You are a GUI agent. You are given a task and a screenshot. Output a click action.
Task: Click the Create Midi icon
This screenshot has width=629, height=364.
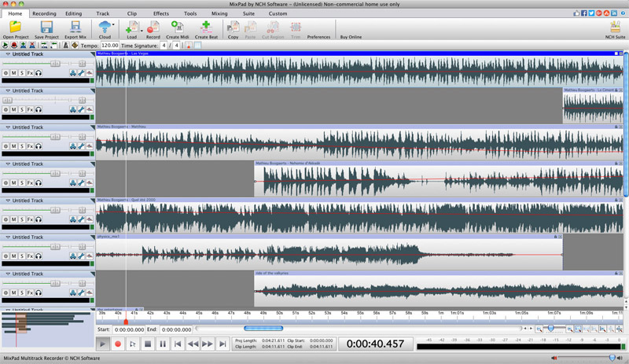tap(177, 27)
